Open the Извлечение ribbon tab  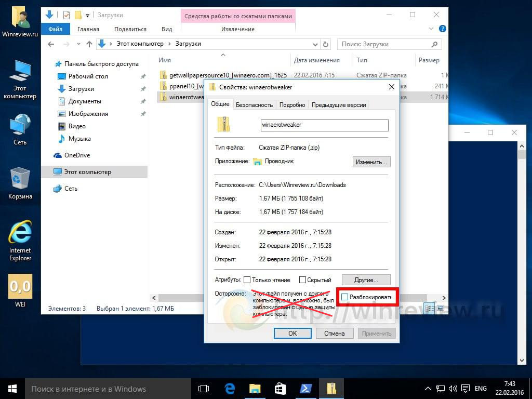238,29
